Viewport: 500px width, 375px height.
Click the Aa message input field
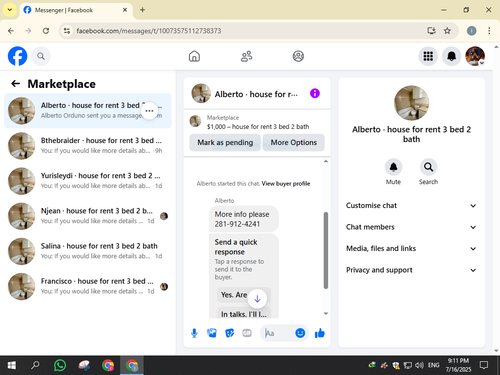coord(278,333)
